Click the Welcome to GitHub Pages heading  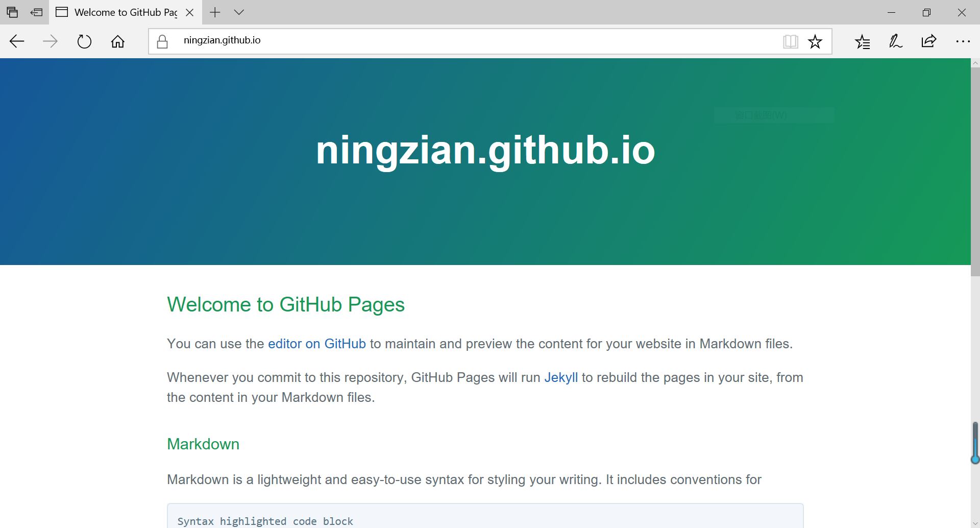pos(286,304)
